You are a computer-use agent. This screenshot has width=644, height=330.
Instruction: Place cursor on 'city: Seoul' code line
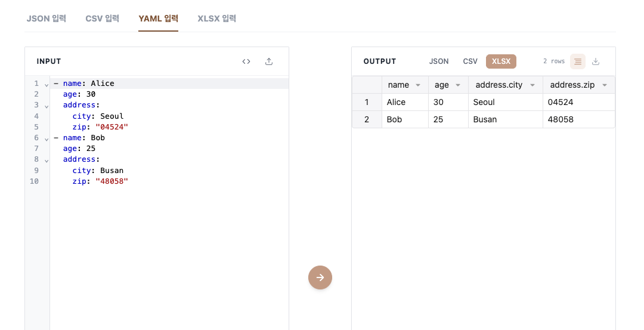coord(169,116)
